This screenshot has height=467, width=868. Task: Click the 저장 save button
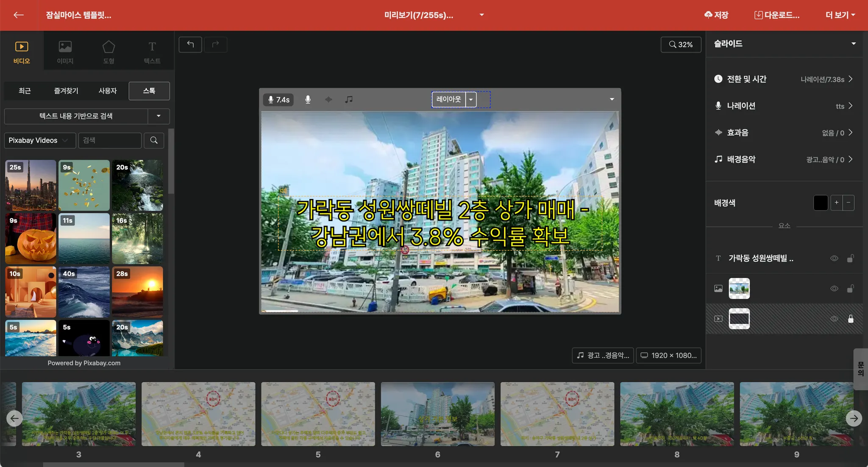(716, 15)
